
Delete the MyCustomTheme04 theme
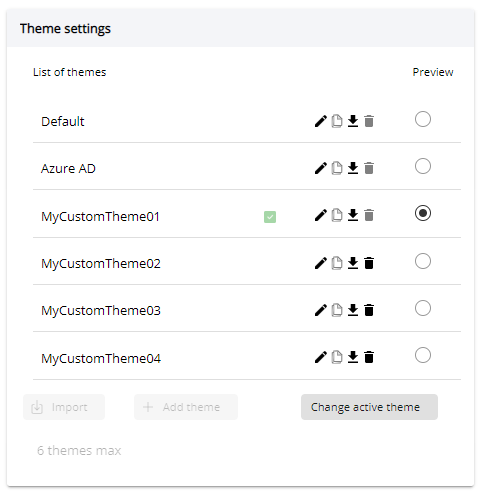(369, 357)
